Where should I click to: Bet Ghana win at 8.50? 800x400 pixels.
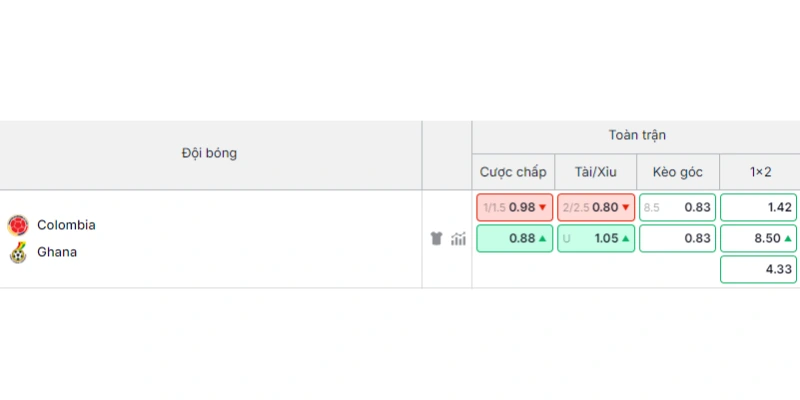point(758,238)
